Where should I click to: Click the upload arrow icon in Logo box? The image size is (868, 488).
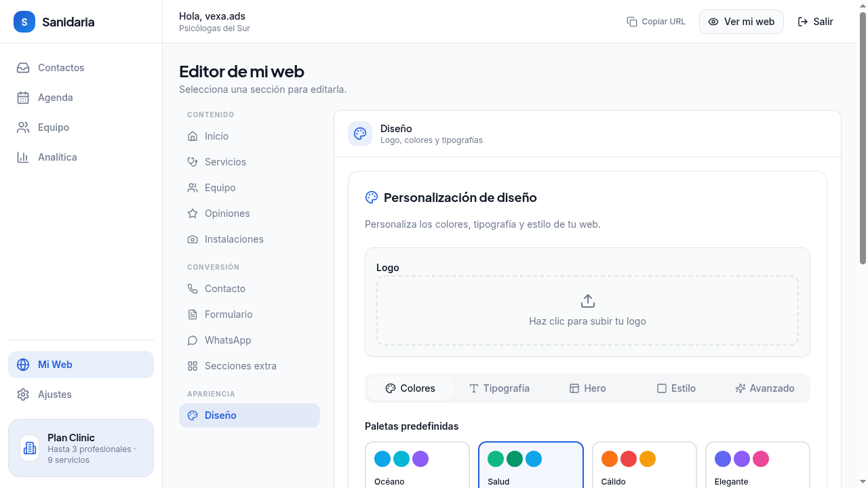(x=588, y=301)
